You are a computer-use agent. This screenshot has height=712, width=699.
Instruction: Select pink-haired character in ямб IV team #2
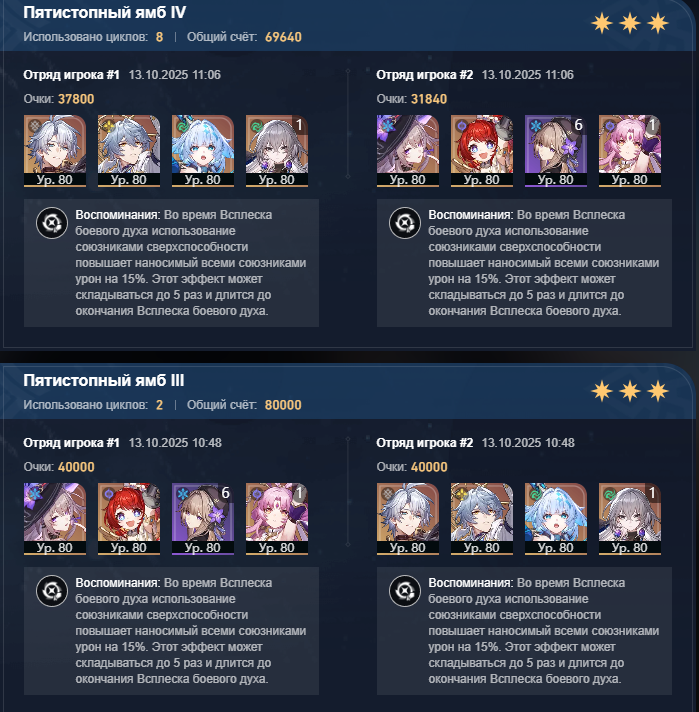630,151
